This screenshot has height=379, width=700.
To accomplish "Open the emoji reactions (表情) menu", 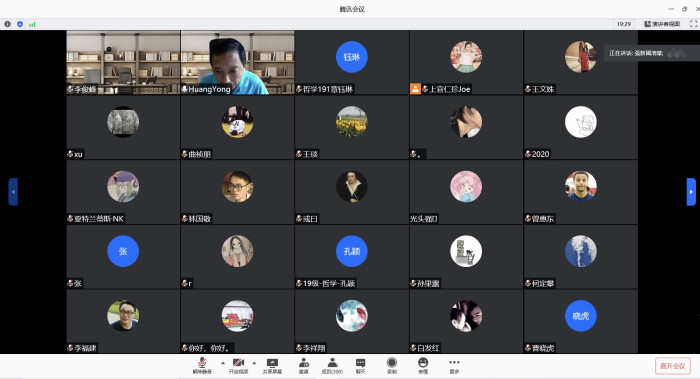I will pyautogui.click(x=423, y=366).
